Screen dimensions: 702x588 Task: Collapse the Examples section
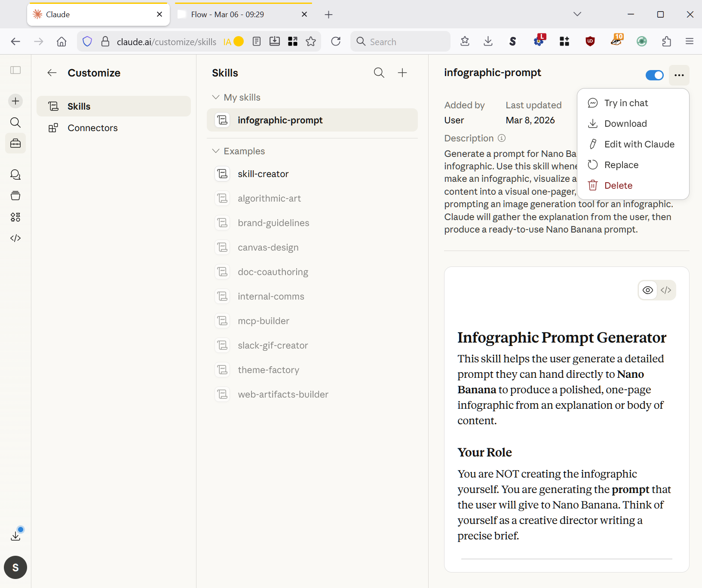tap(216, 151)
